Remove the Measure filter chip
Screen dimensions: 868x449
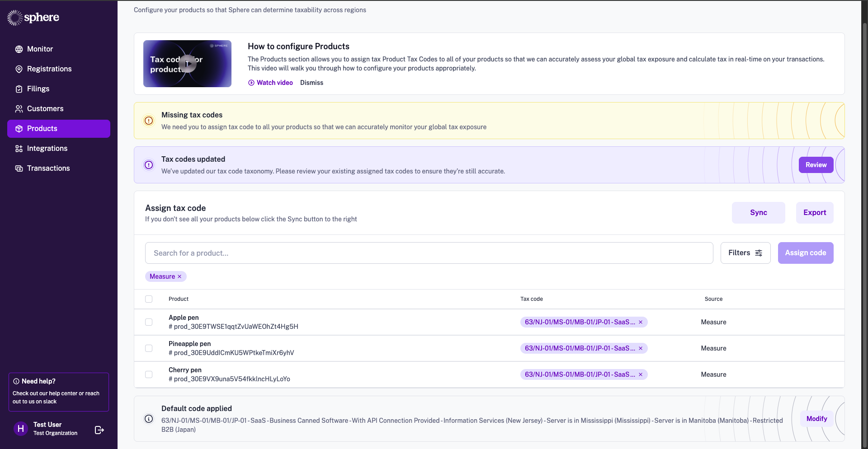point(179,276)
